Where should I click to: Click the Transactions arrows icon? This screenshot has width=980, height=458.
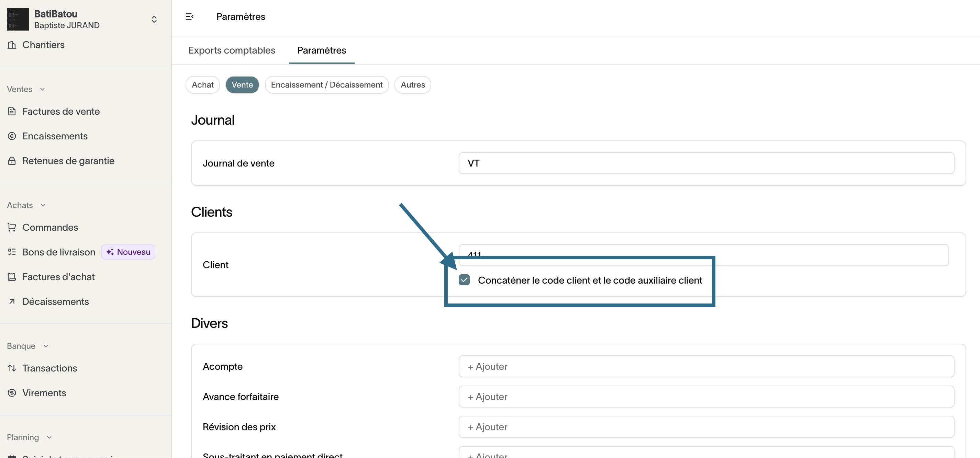(x=12, y=368)
